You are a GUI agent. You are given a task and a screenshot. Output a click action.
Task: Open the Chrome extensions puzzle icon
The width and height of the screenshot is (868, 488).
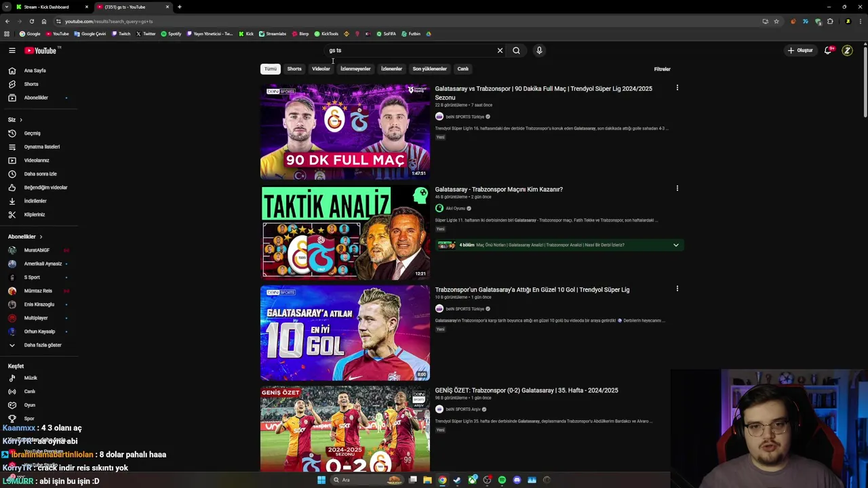coord(830,21)
